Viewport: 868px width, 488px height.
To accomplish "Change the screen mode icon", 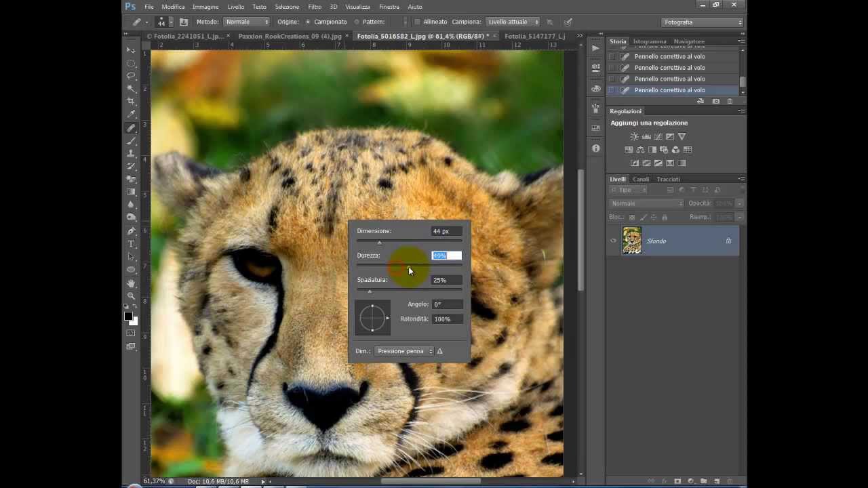I will tap(131, 347).
